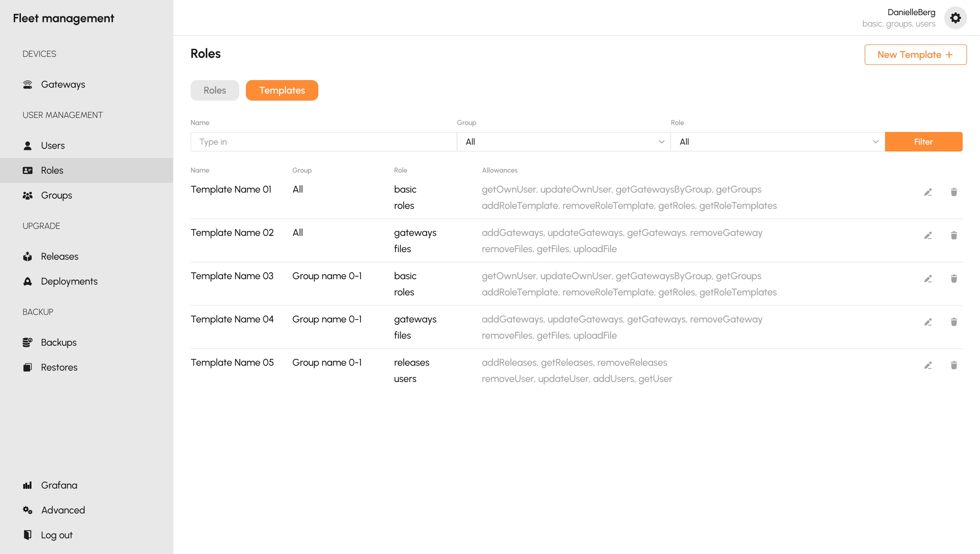Image resolution: width=980 pixels, height=554 pixels.
Task: Click the Advanced gears icon
Action: pos(27,510)
